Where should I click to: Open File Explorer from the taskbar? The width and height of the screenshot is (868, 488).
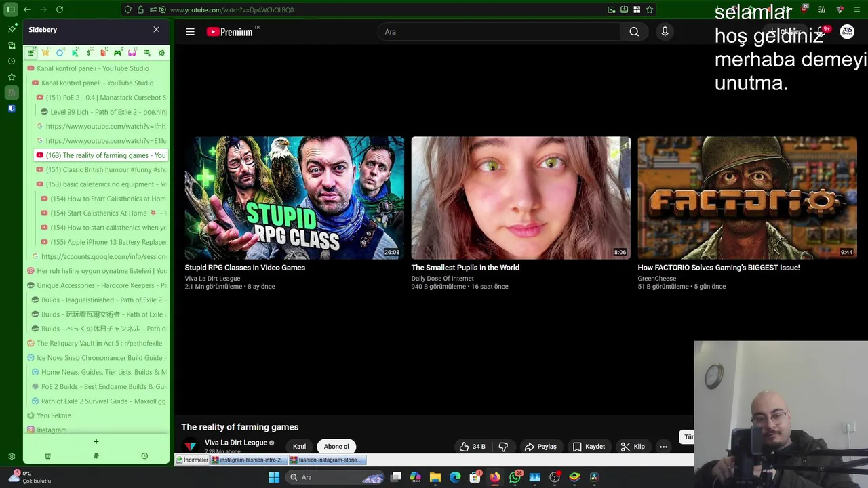click(435, 477)
